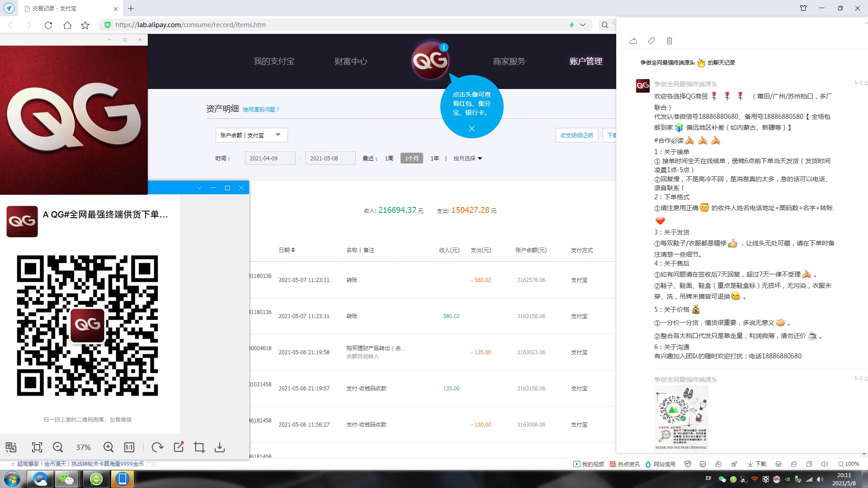
Task: Go back in browser history
Action: (x=10, y=25)
